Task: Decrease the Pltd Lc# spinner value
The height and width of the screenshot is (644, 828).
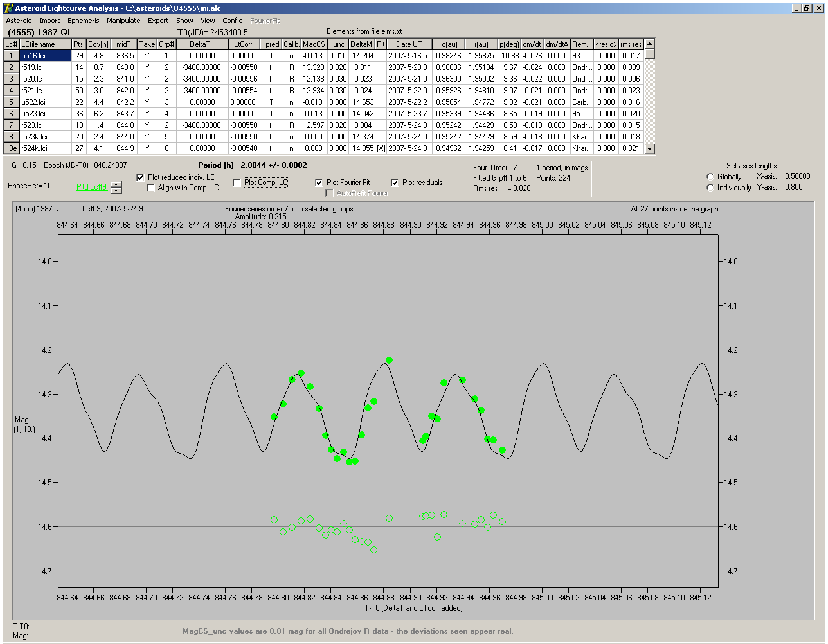Action: pos(116,190)
